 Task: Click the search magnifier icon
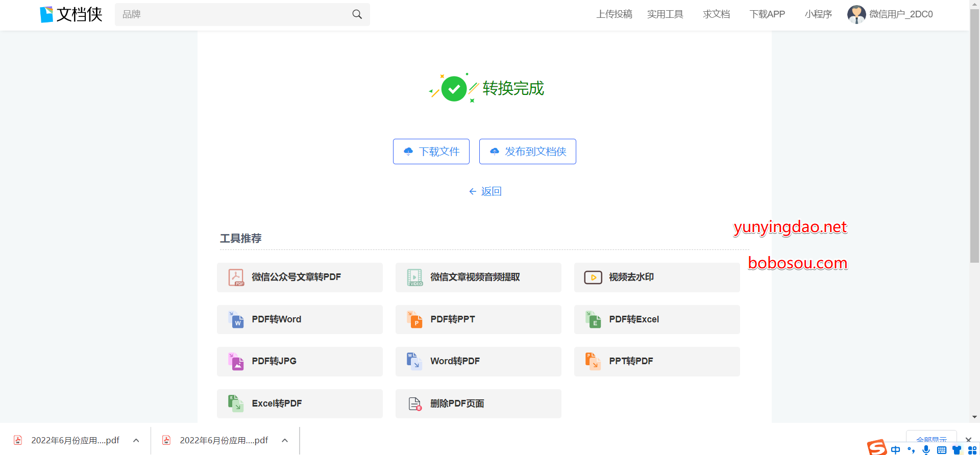357,14
